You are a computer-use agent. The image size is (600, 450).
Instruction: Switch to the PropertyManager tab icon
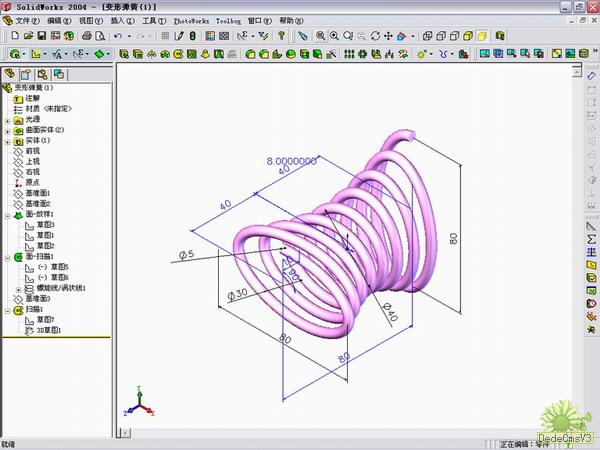[x=27, y=74]
